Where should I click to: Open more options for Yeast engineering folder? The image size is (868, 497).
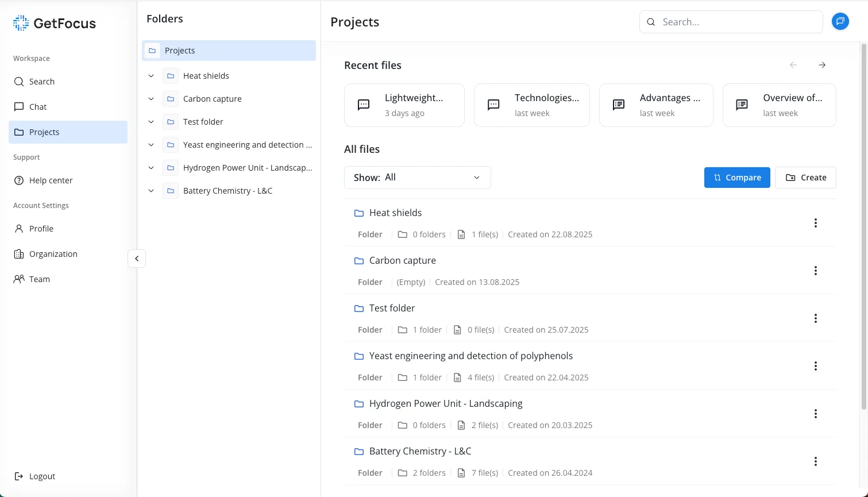tap(816, 366)
